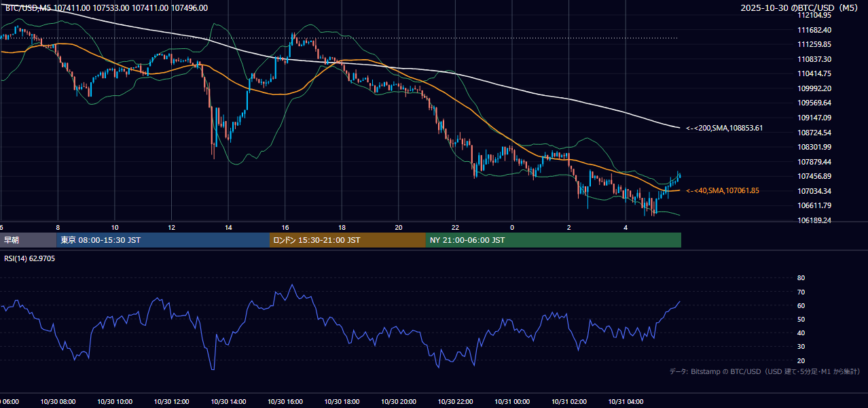Click the 111259.85 price axis label

point(814,44)
